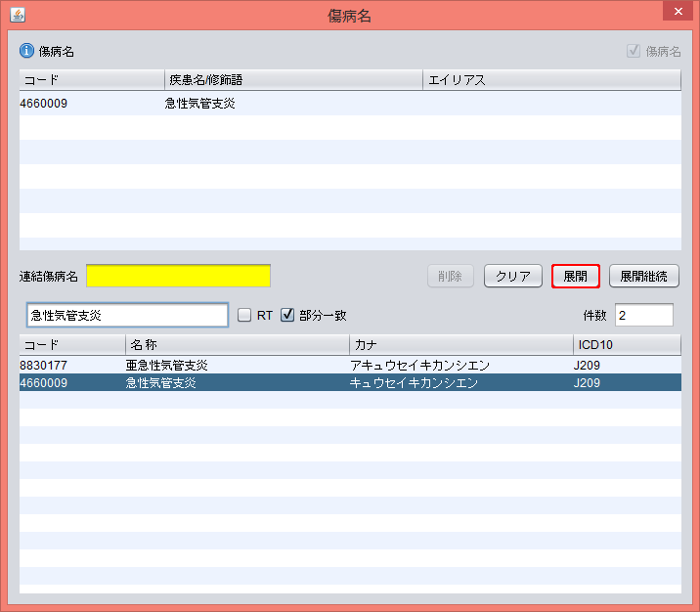This screenshot has height=612, width=700.
Task: Click the search field containing 急性気管支炎
Action: click(x=127, y=315)
